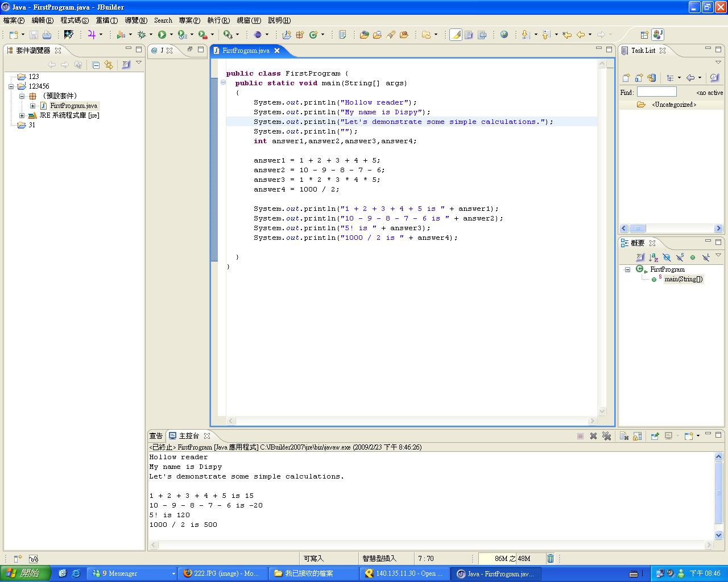Open the Search menu
This screenshot has height=582, width=728.
pyautogui.click(x=163, y=20)
